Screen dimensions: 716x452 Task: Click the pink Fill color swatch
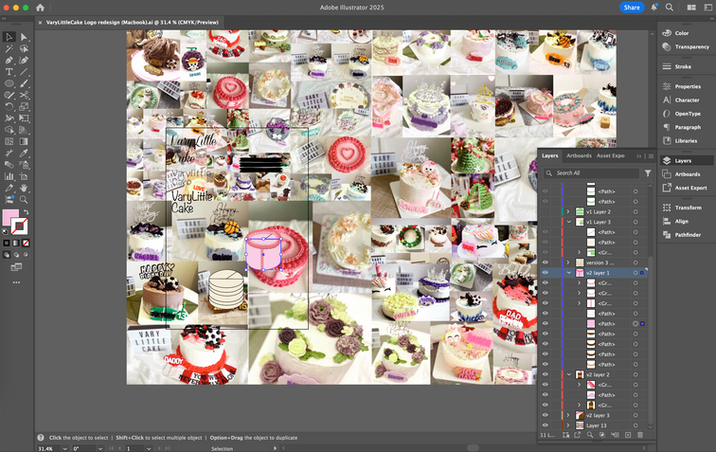point(10,217)
